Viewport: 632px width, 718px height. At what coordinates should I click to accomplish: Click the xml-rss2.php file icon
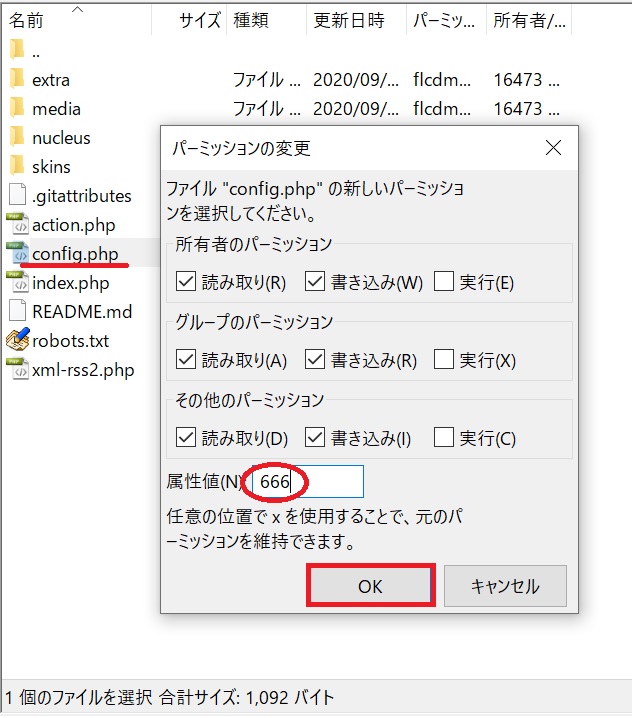point(17,369)
